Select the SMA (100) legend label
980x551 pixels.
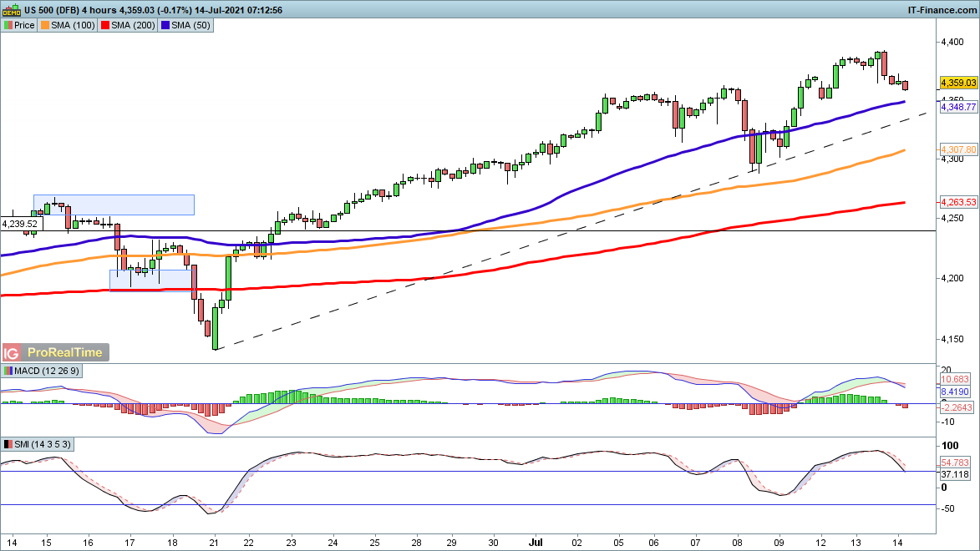73,26
